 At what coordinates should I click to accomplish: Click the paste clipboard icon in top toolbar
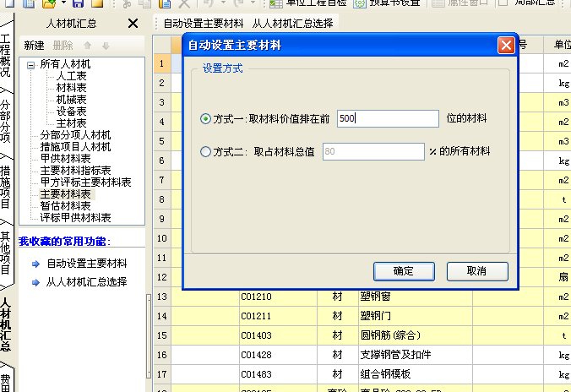(x=165, y=3)
